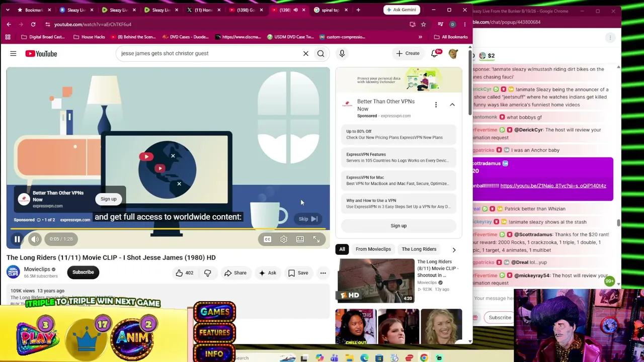
Task: Open the YouTube guide hamburger menu
Action: coord(13,53)
